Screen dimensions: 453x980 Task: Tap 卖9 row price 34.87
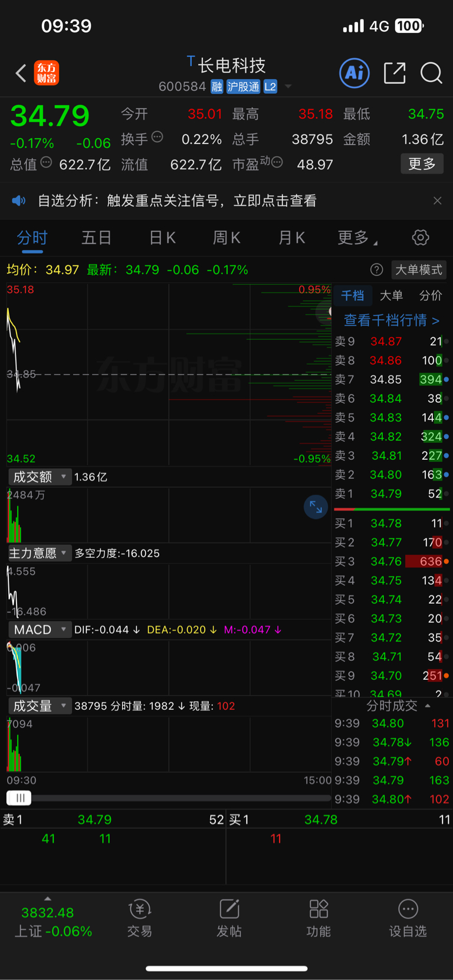(x=392, y=341)
